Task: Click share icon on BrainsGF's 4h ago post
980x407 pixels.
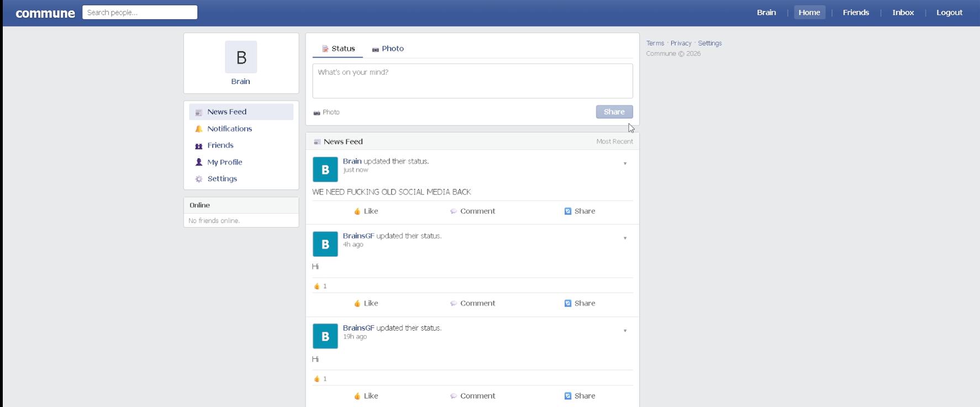Action: point(568,304)
